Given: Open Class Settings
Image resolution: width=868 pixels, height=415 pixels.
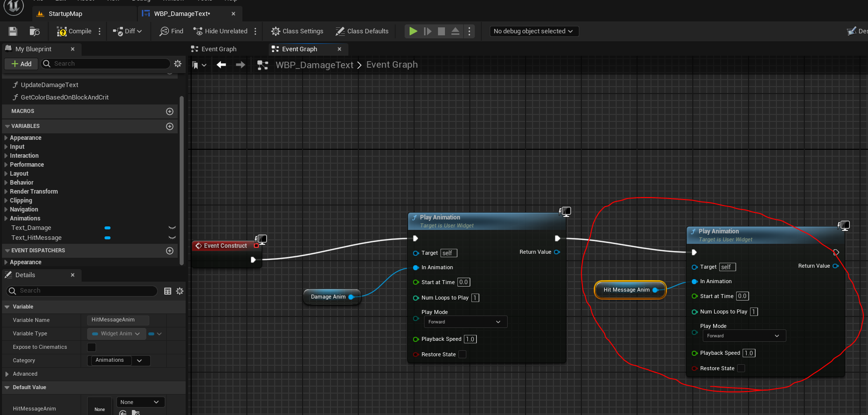Looking at the screenshot, I should click(x=297, y=31).
